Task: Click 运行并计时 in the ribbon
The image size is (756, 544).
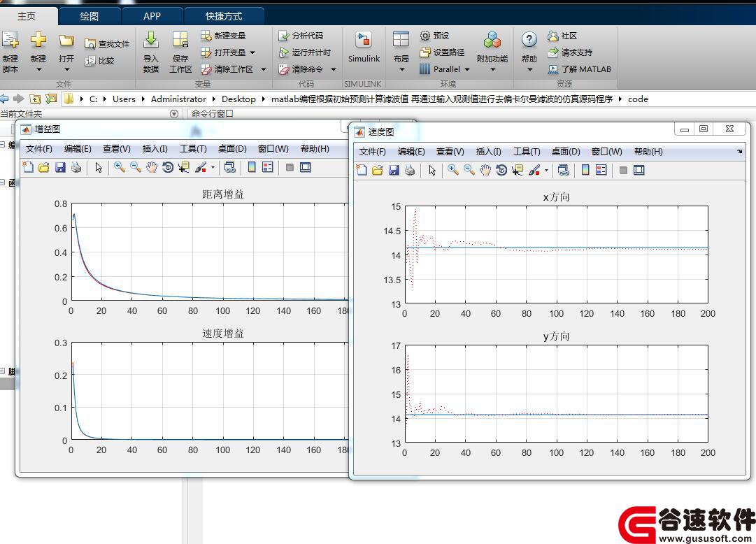Action: coord(304,52)
